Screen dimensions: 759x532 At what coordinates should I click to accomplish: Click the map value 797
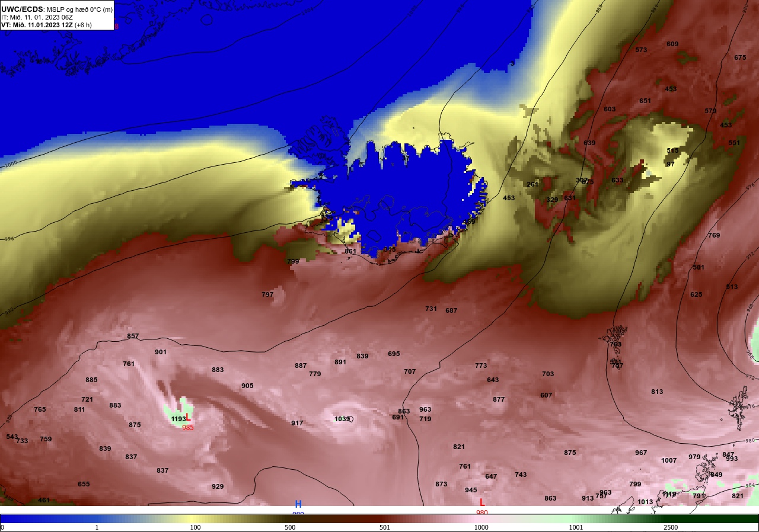(x=267, y=294)
